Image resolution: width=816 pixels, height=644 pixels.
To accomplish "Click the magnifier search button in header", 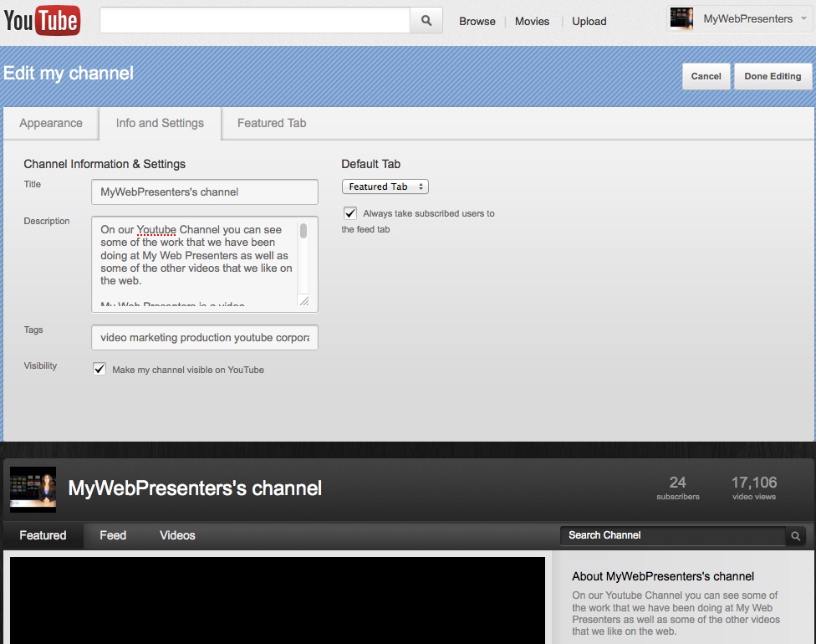I will click(x=426, y=21).
